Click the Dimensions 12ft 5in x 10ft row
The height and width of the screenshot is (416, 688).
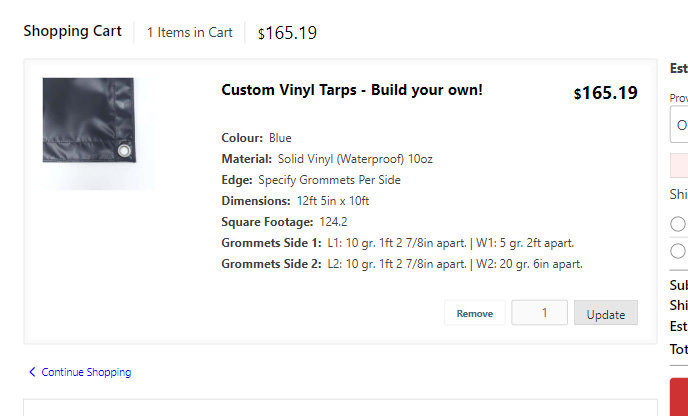click(x=295, y=201)
